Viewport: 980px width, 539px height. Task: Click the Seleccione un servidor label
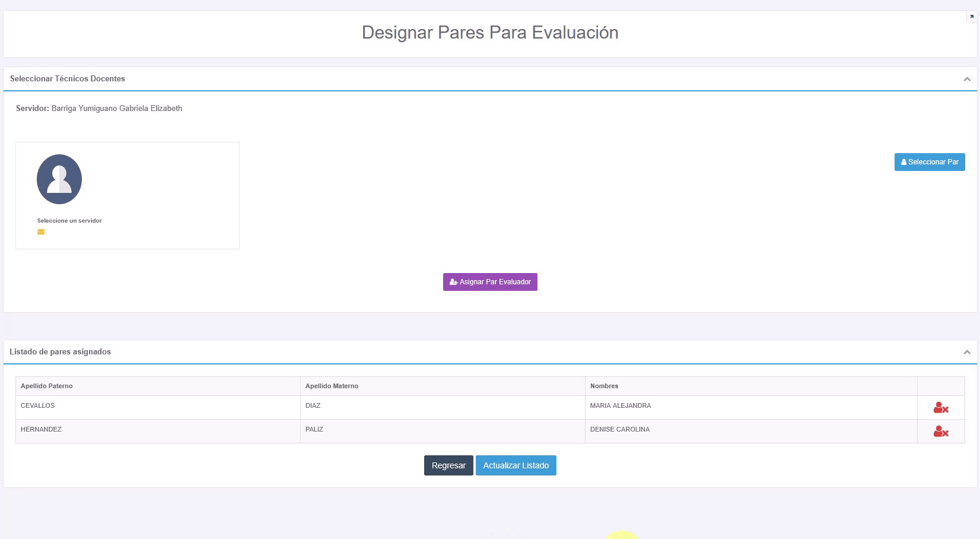pyautogui.click(x=69, y=221)
